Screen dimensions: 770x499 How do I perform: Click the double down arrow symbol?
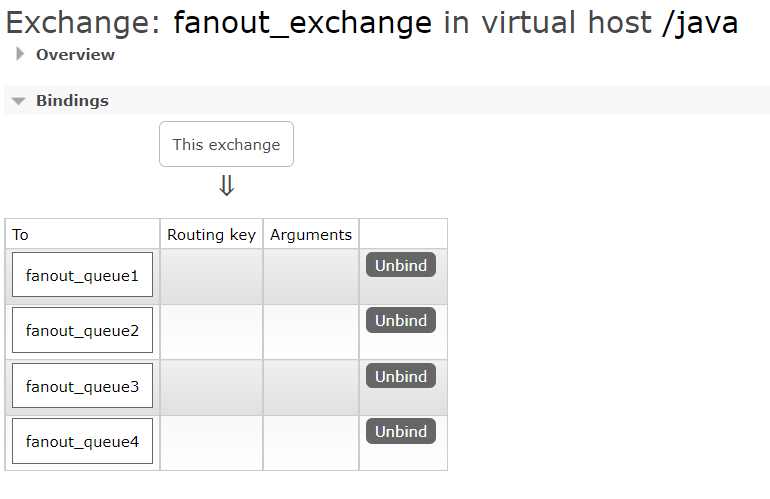click(x=226, y=186)
